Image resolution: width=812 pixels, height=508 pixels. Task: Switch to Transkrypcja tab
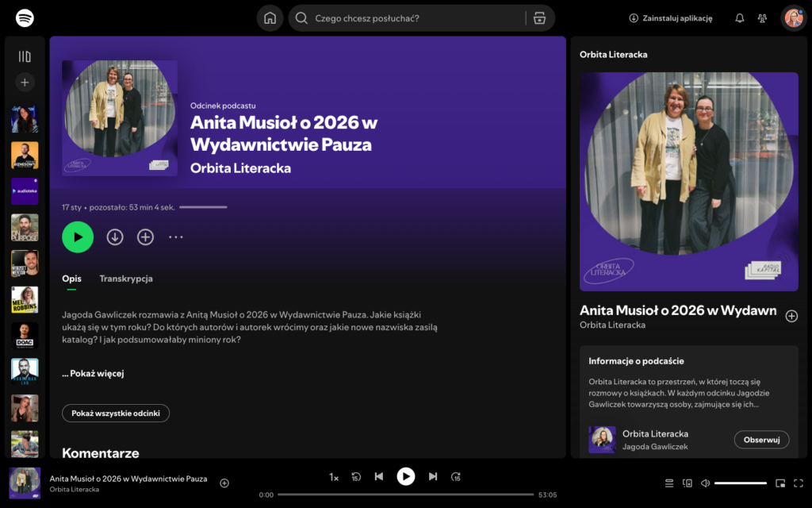[x=126, y=279]
